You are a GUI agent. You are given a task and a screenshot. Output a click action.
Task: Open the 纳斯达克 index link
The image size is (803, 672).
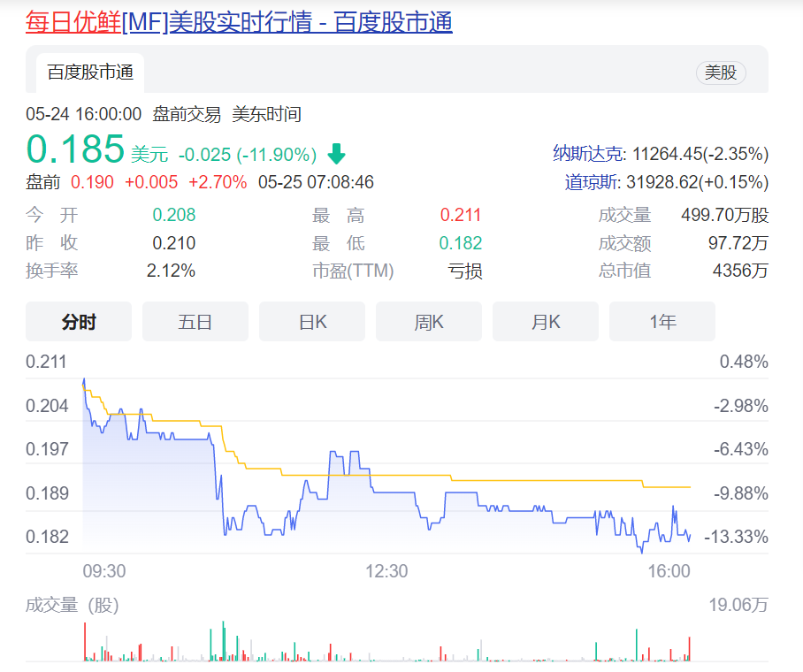pos(589,154)
